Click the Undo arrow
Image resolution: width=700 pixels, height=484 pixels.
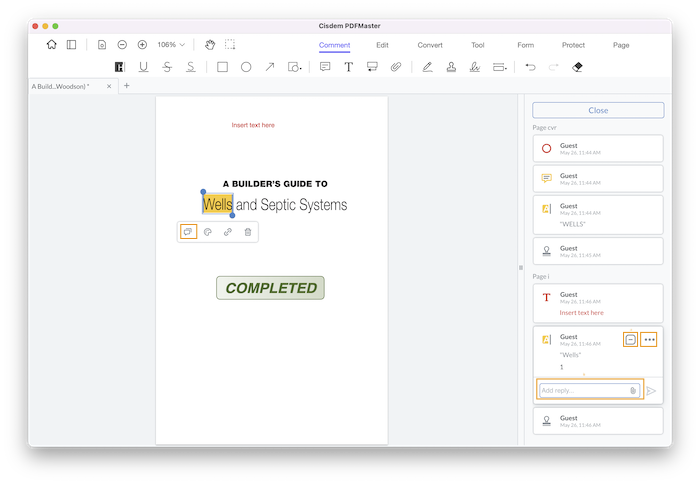530,67
